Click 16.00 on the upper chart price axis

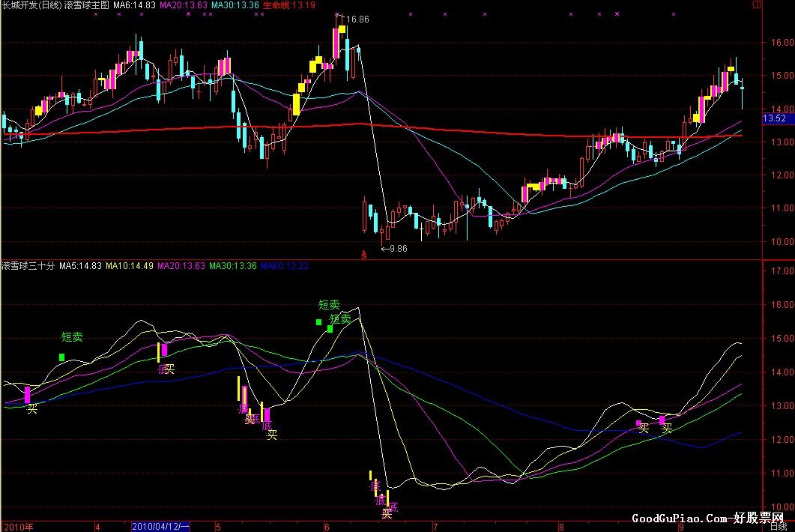(782, 42)
